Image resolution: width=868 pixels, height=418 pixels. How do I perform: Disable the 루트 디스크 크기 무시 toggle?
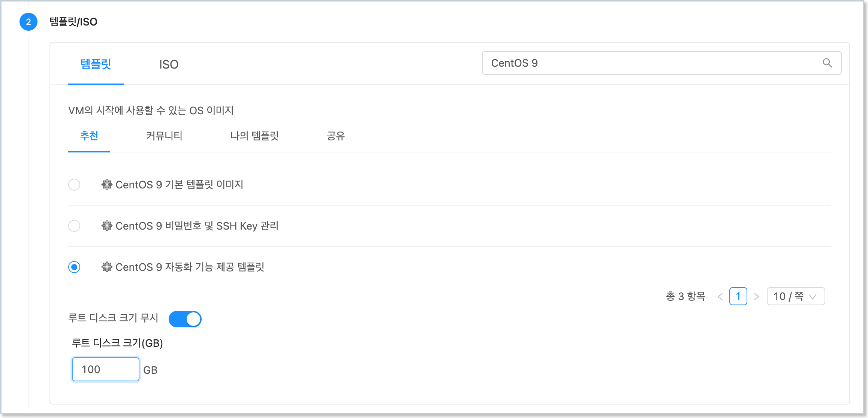[185, 319]
